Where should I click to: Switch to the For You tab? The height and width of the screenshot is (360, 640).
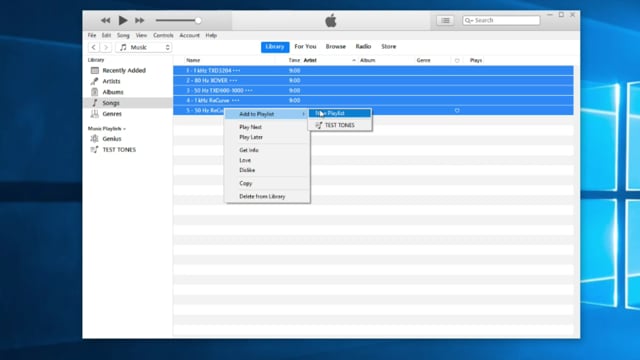coord(305,47)
